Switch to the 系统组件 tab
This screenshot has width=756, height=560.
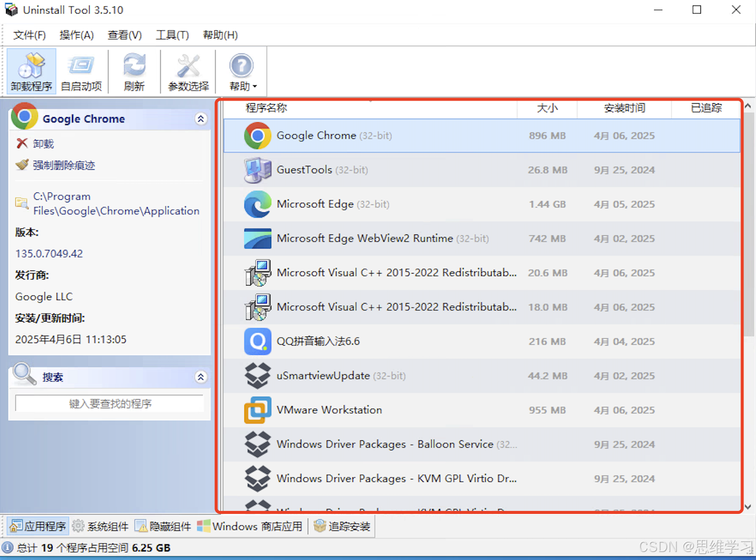coord(100,526)
